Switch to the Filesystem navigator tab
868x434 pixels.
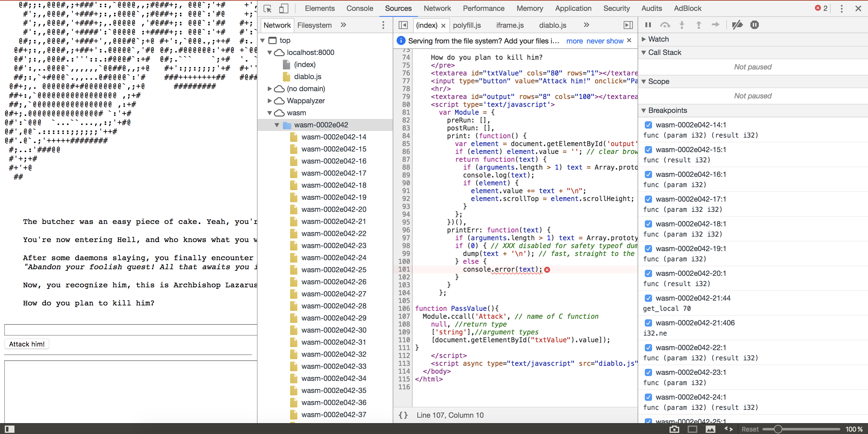pos(314,25)
